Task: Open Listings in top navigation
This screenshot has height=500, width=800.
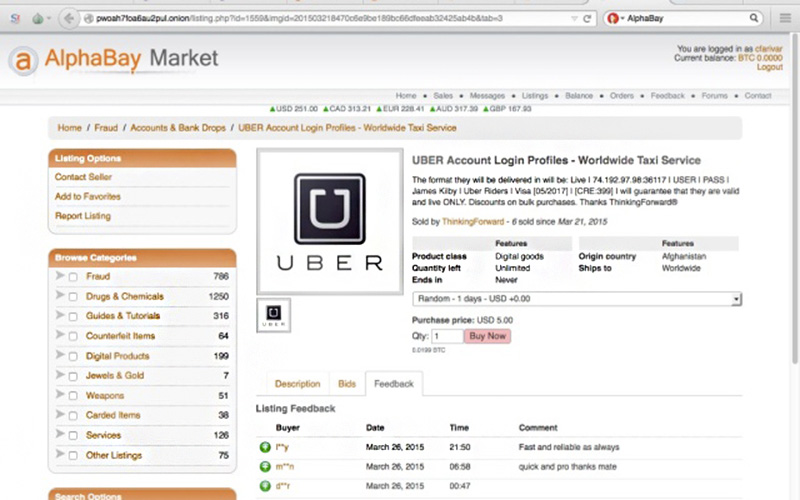Action: (535, 96)
